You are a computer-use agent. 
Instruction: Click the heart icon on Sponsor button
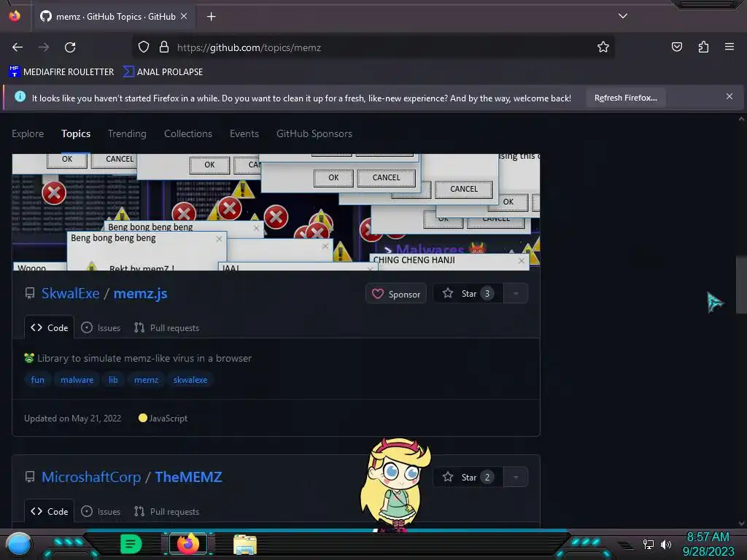point(377,294)
